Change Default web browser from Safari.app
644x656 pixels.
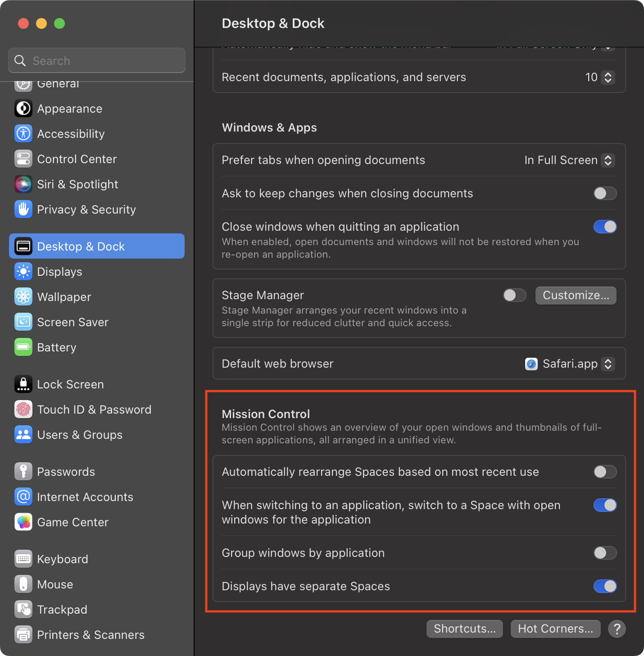pyautogui.click(x=570, y=364)
